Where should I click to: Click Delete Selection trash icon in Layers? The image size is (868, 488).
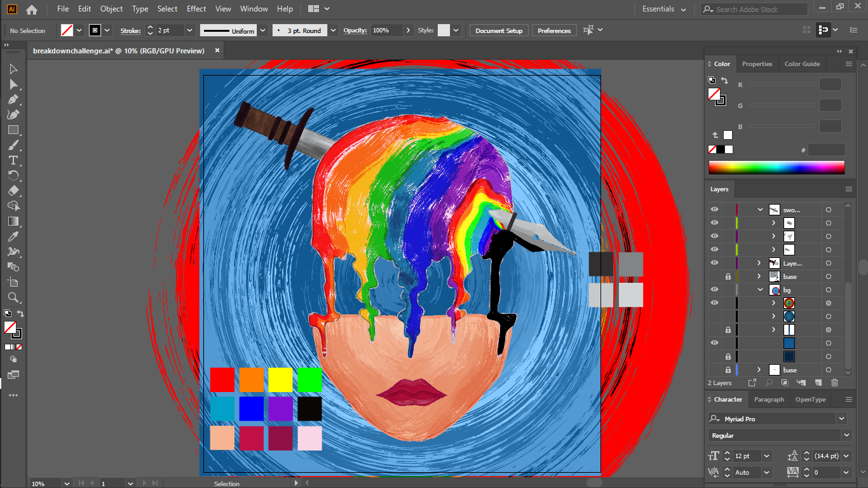pyautogui.click(x=834, y=383)
